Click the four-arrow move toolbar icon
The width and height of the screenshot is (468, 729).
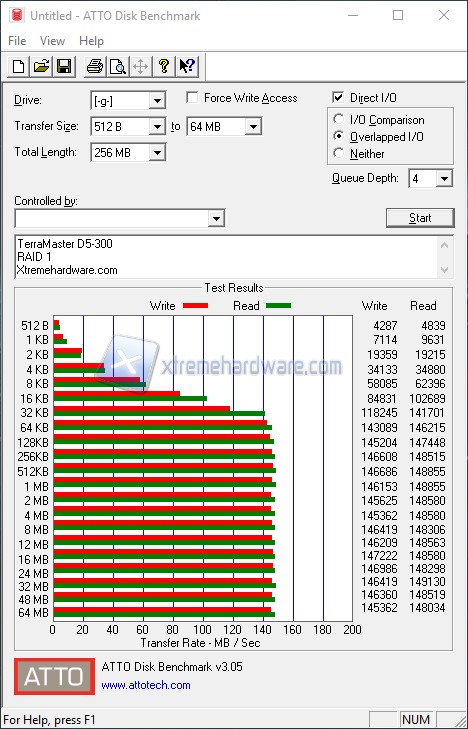pyautogui.click(x=140, y=67)
